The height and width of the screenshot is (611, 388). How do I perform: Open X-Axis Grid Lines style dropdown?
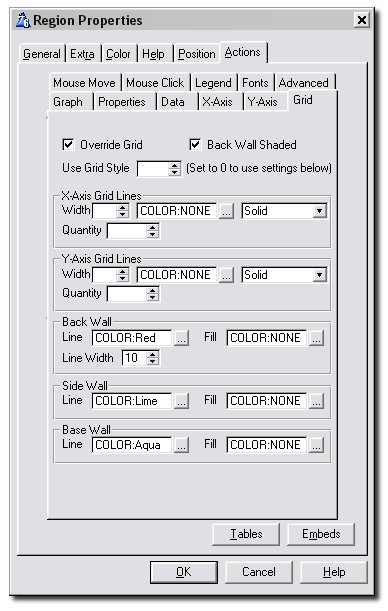click(x=319, y=211)
